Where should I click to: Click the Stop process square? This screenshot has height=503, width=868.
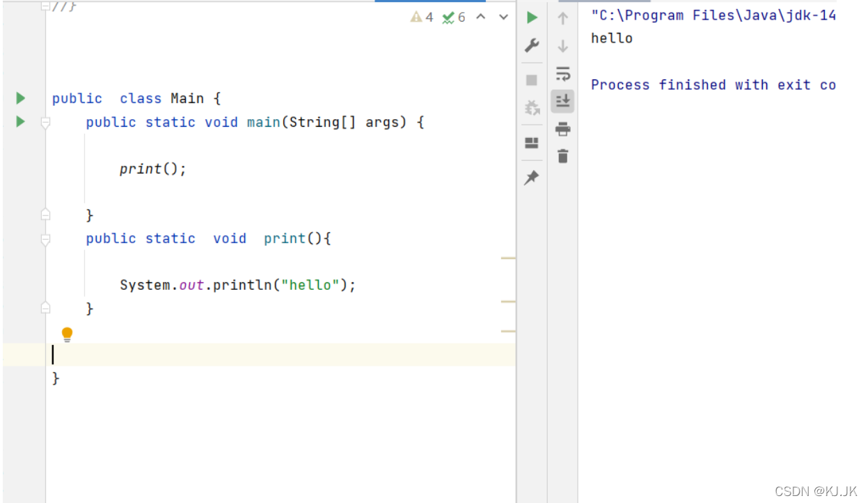click(532, 80)
